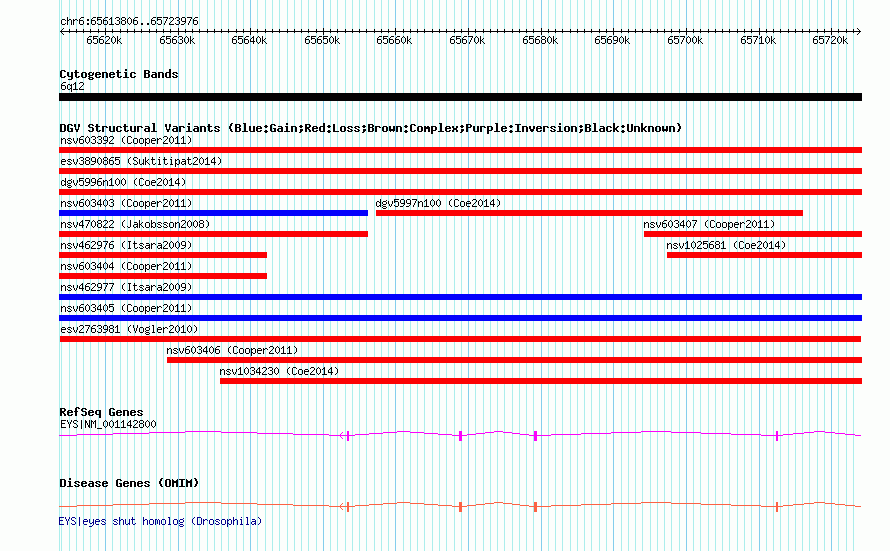Select the nsv462976 (Itsara2009) red bar
The height and width of the screenshot is (551, 890).
click(x=163, y=255)
